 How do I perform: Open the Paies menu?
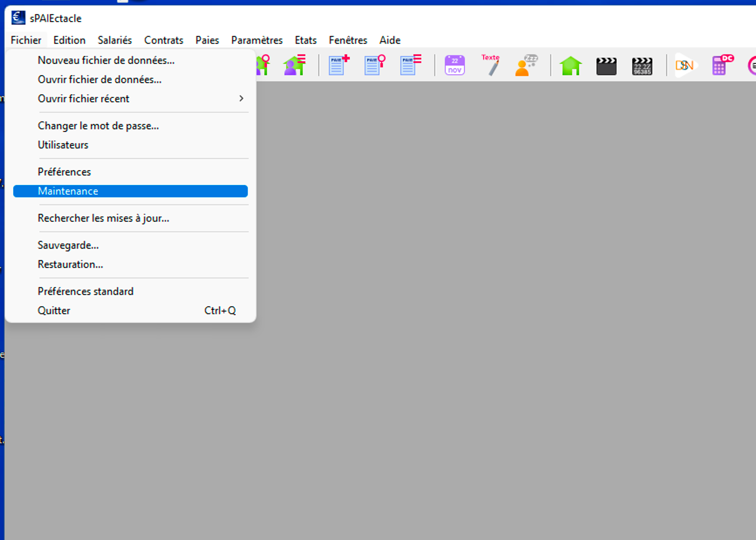point(207,40)
